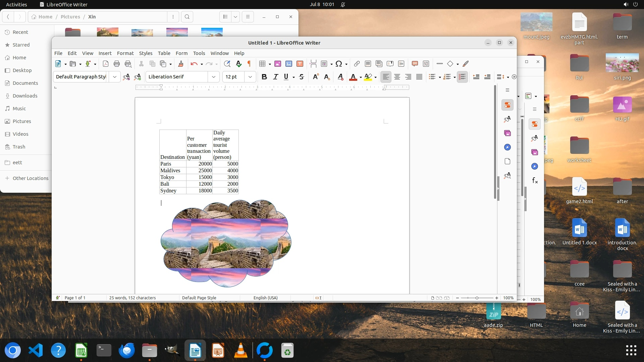Click the Insert Comment icon
The height and width of the screenshot is (362, 644).
point(415,64)
